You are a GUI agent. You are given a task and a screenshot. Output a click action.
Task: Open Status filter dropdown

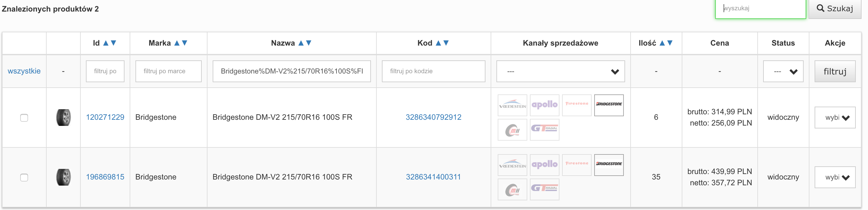pos(783,71)
